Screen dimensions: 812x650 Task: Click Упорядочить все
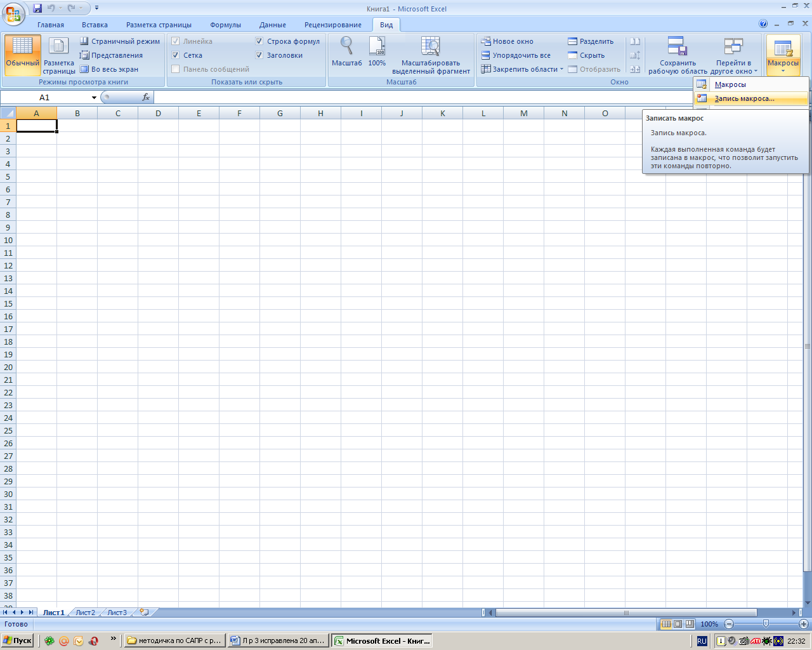point(515,55)
